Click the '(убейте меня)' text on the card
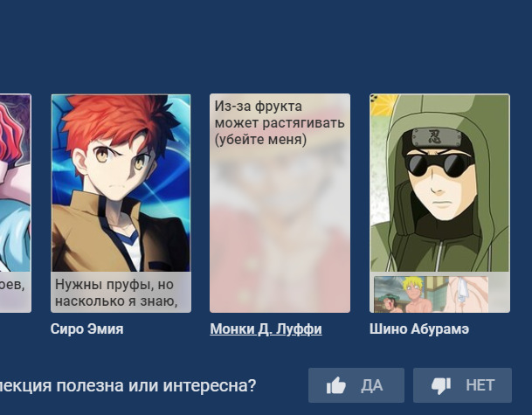The width and height of the screenshot is (532, 415). click(x=260, y=140)
